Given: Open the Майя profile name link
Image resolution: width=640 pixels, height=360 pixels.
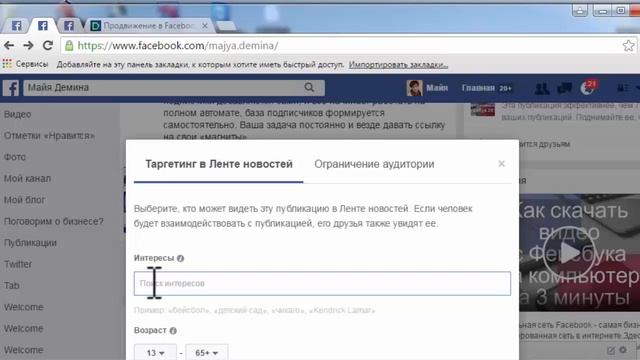Looking at the screenshot, I should [x=437, y=88].
